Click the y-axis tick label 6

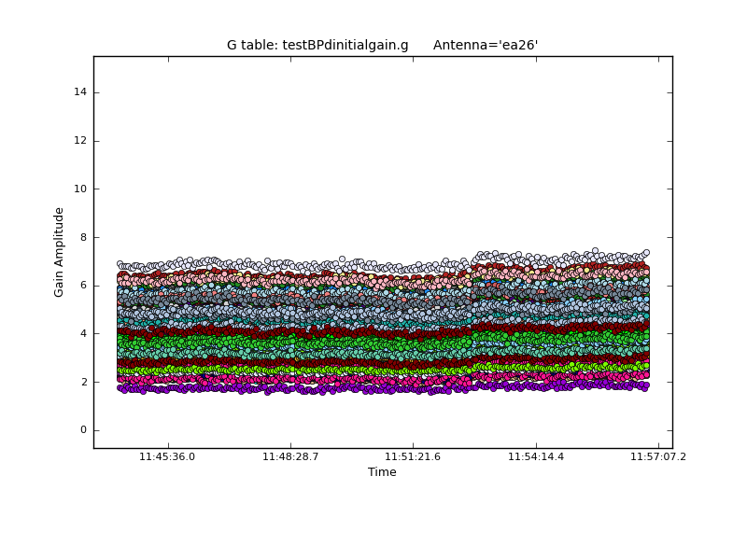(83, 286)
